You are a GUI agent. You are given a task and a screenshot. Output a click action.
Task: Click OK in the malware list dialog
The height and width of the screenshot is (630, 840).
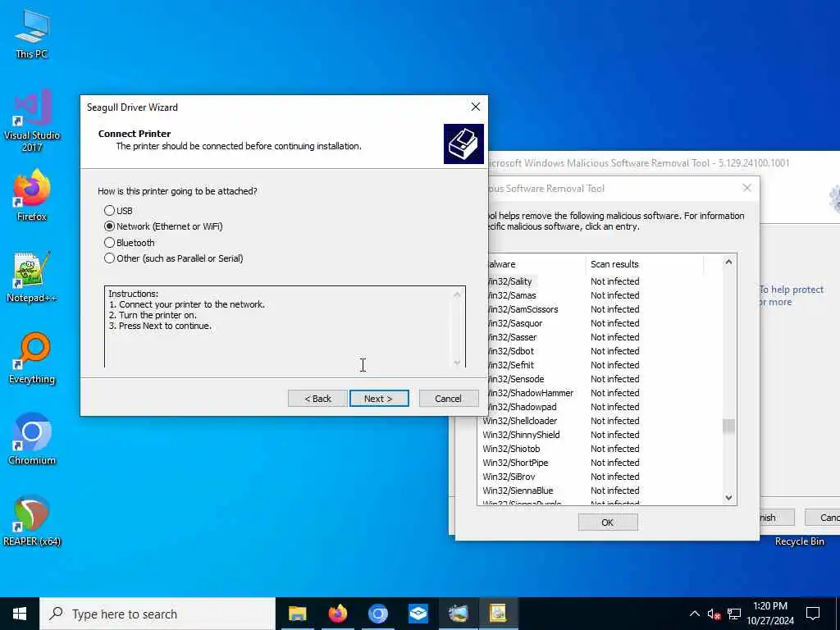(x=608, y=523)
